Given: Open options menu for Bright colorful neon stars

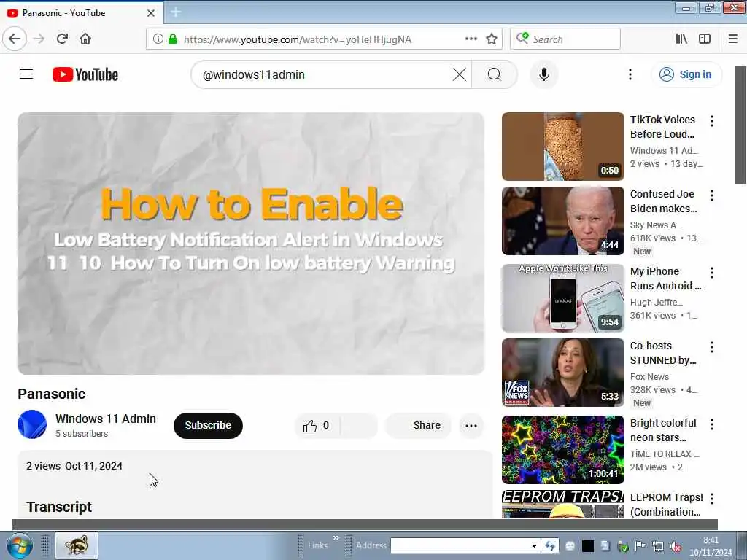Looking at the screenshot, I should pyautogui.click(x=712, y=424).
